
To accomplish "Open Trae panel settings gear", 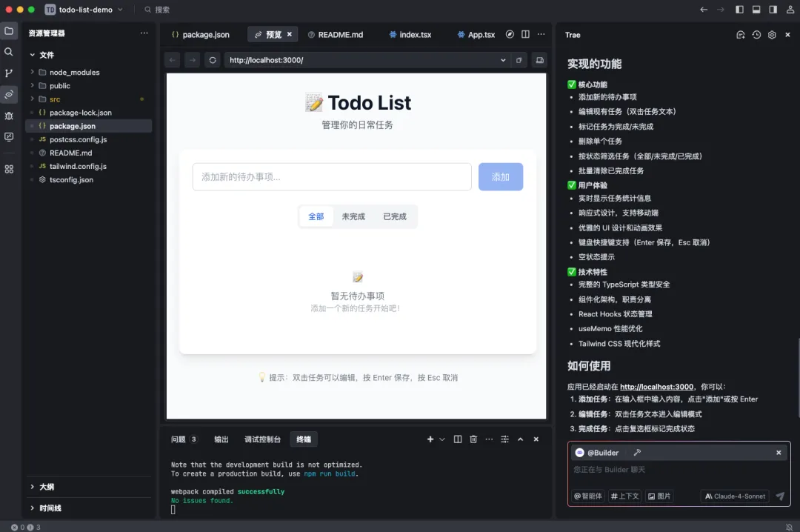I will click(x=772, y=35).
